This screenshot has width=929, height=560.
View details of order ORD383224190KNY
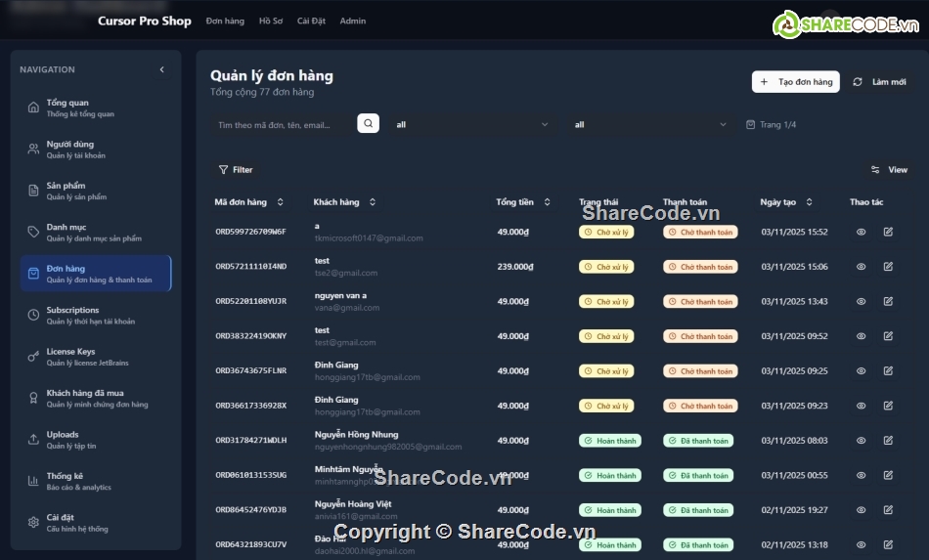861,336
